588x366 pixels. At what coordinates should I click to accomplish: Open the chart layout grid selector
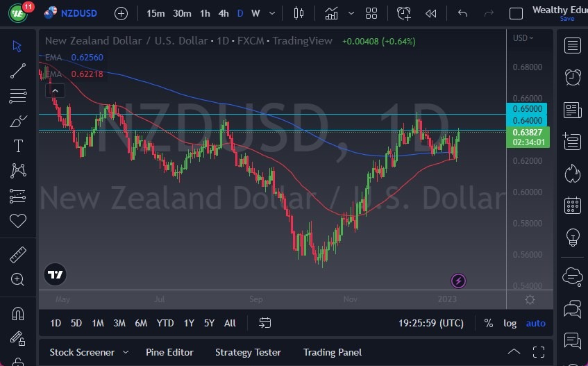pyautogui.click(x=371, y=13)
